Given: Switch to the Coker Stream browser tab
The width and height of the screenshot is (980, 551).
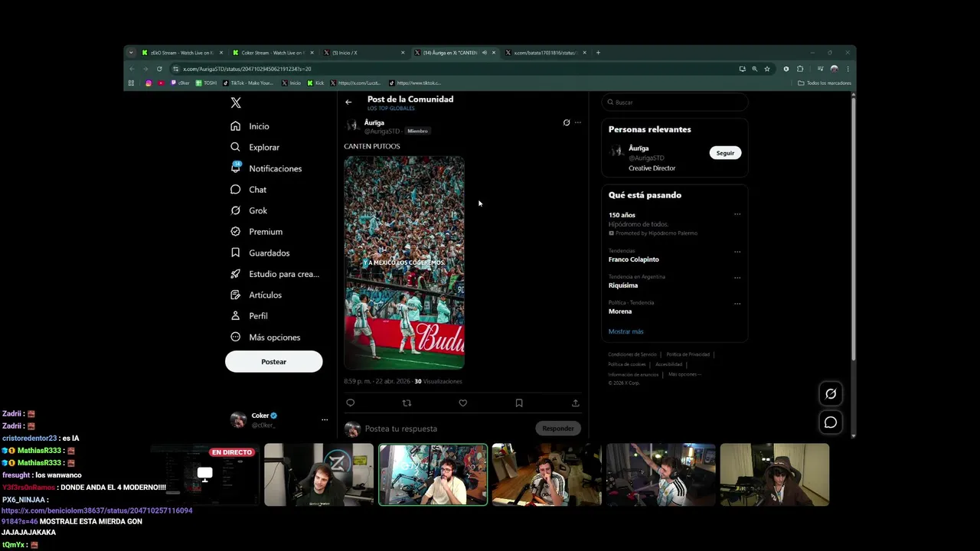Looking at the screenshot, I should pos(273,53).
